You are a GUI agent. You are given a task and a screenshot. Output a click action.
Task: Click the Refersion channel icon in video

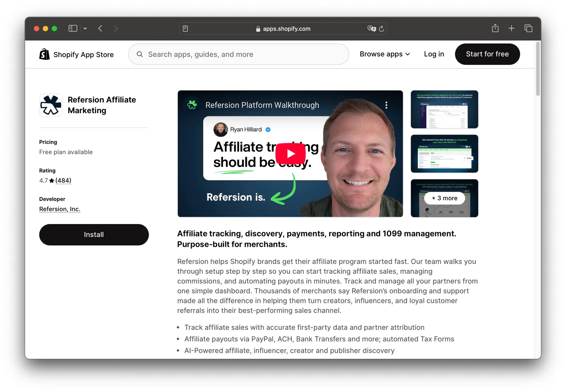[192, 105]
